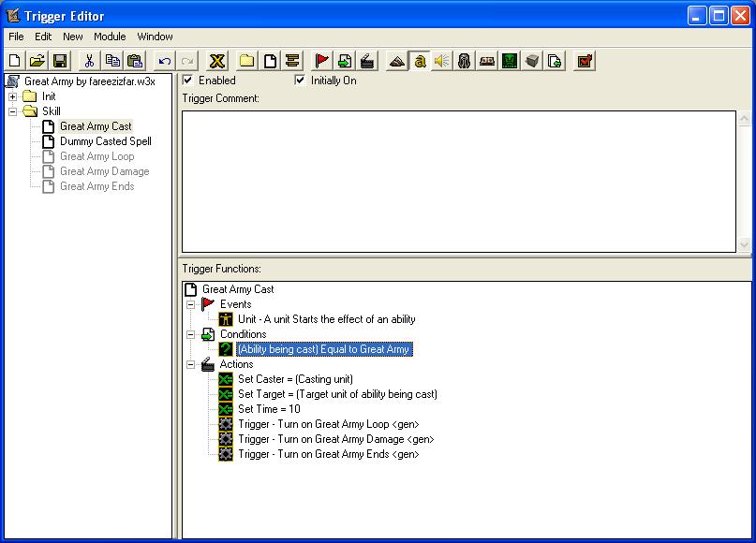Open the New menu
This screenshot has height=543, width=756.
73,37
